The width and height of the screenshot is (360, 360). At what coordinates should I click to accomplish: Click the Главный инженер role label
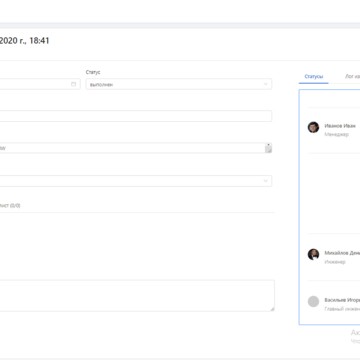pos(342,309)
